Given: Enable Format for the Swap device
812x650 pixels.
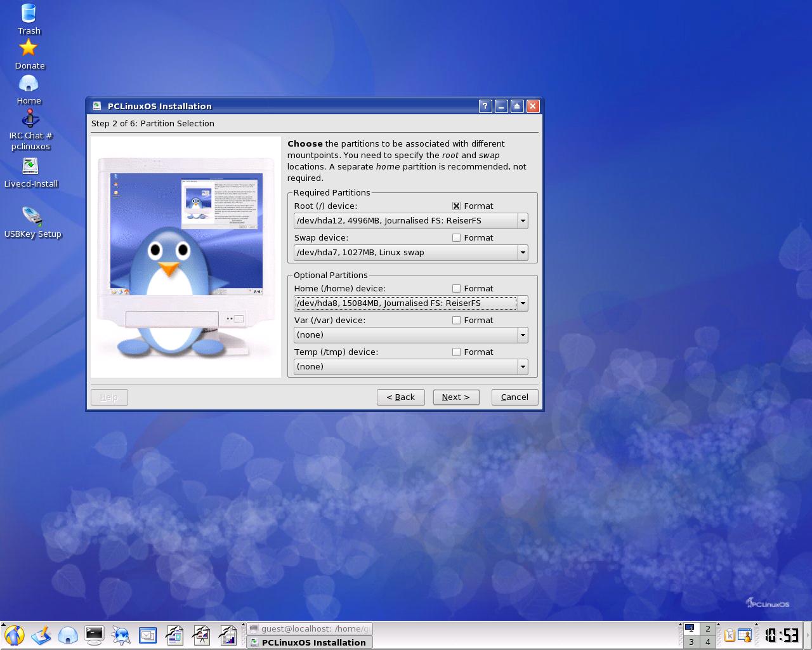Looking at the screenshot, I should [x=456, y=237].
